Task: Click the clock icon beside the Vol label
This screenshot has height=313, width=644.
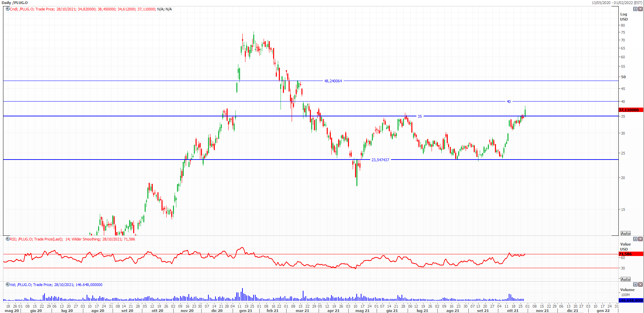Action: click(7, 285)
